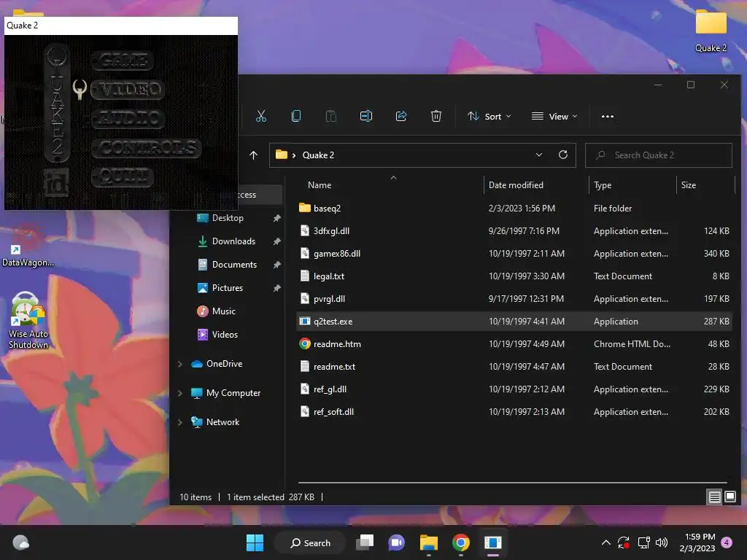Open the Sort dropdown menu
The width and height of the screenshot is (747, 560).
[489, 117]
